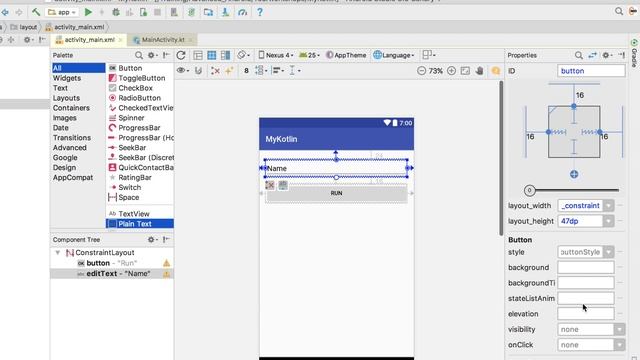Select the AppCompat palette category
Viewport: 640px width, 360px height.
(73, 178)
